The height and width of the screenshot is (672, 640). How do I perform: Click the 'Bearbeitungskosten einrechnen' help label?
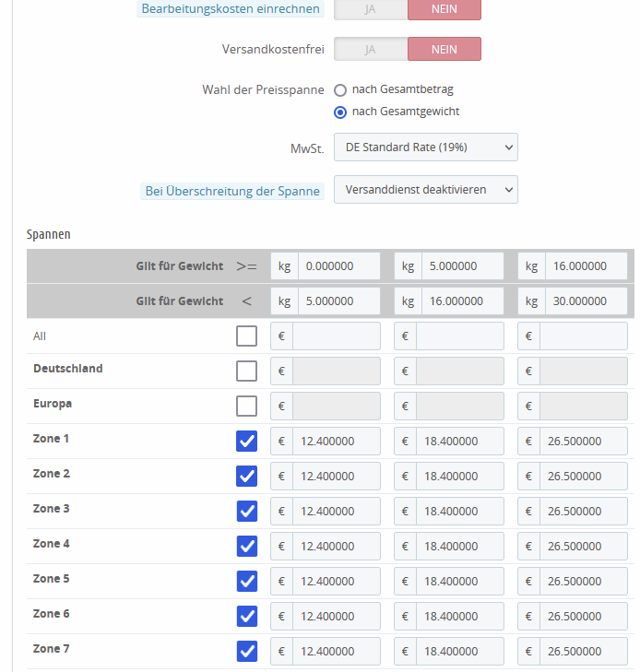231,9
